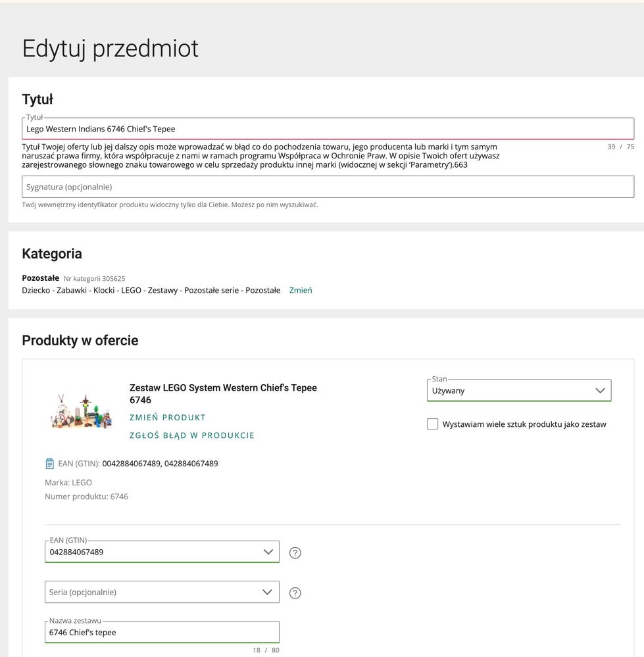Open the EAN (GTIN) dropdown with 042884067489
Viewport: 644px width, 657px height.
(162, 552)
